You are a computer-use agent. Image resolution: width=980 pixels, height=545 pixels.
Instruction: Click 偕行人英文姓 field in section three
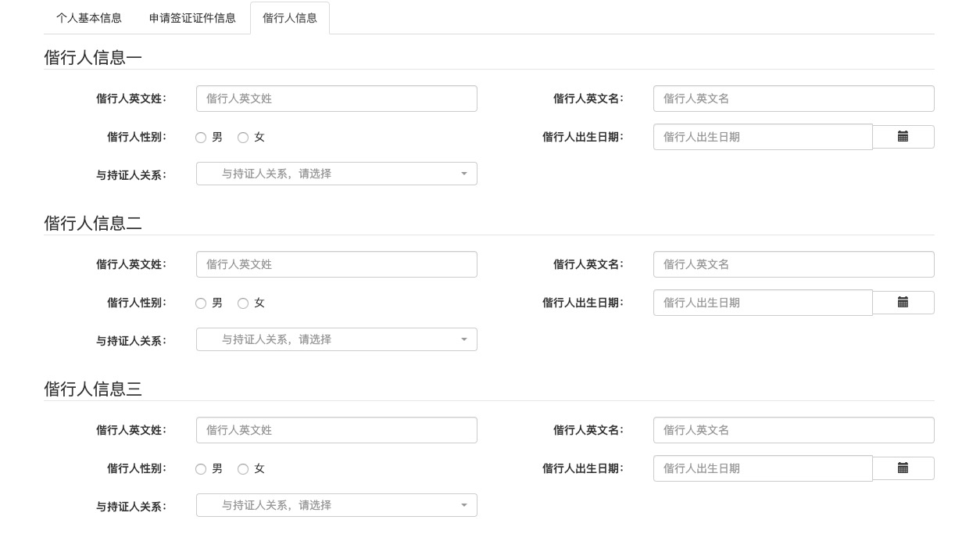click(x=336, y=430)
